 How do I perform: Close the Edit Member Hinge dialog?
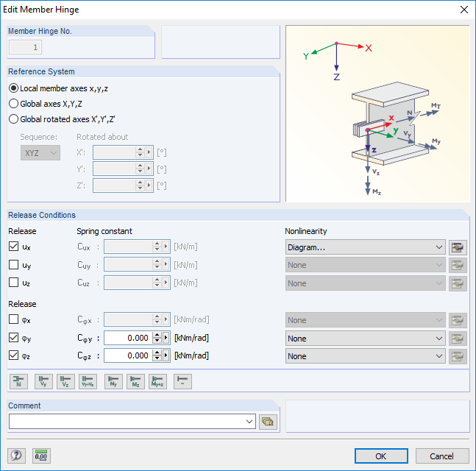pyautogui.click(x=463, y=10)
